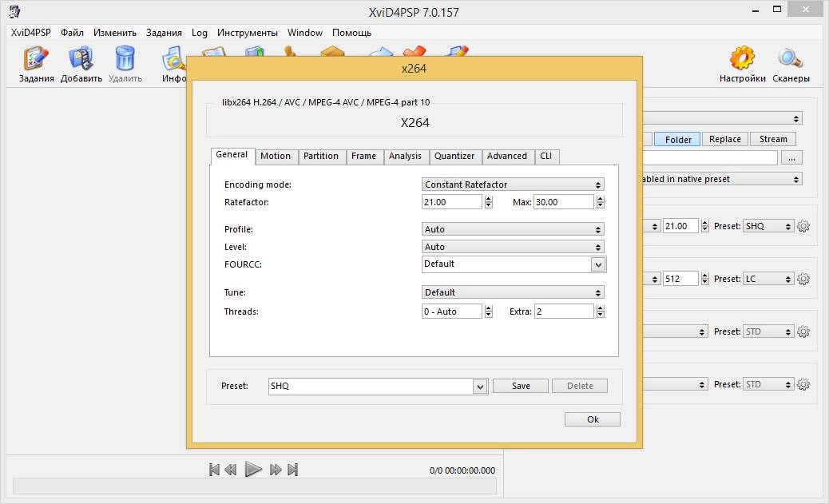Open the Изменить menu

click(x=115, y=33)
